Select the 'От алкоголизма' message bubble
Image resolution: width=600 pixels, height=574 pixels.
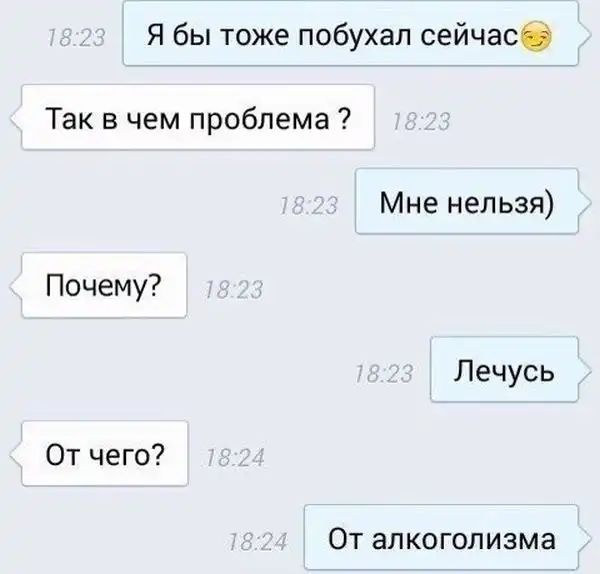point(441,537)
